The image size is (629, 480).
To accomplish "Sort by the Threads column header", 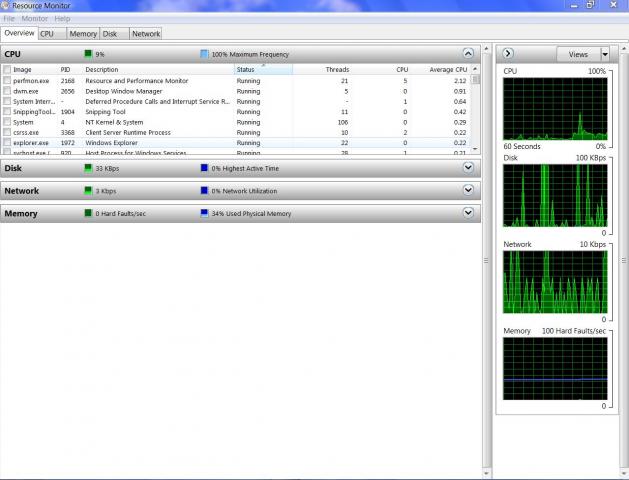I will point(337,69).
